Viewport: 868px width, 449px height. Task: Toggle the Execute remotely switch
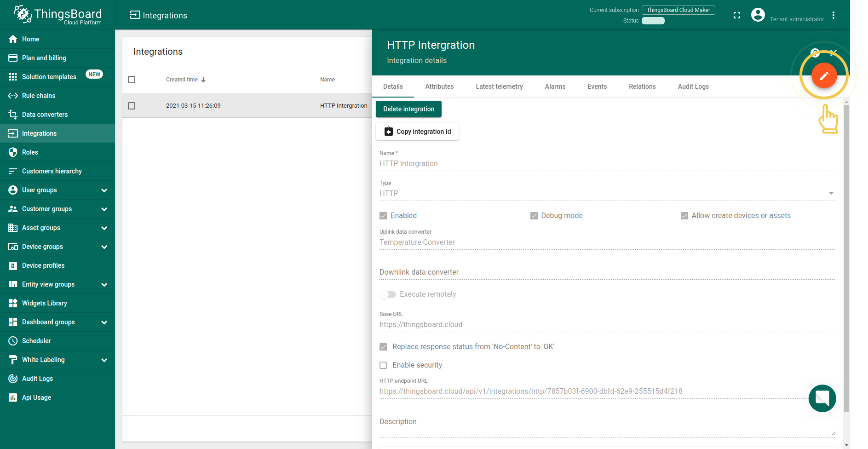(x=388, y=294)
